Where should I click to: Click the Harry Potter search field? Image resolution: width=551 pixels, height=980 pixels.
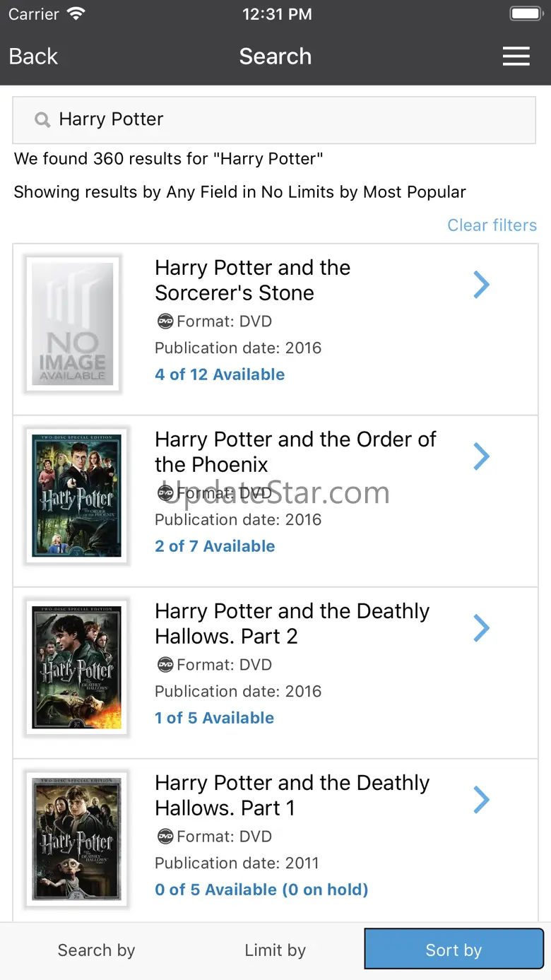tap(283, 120)
